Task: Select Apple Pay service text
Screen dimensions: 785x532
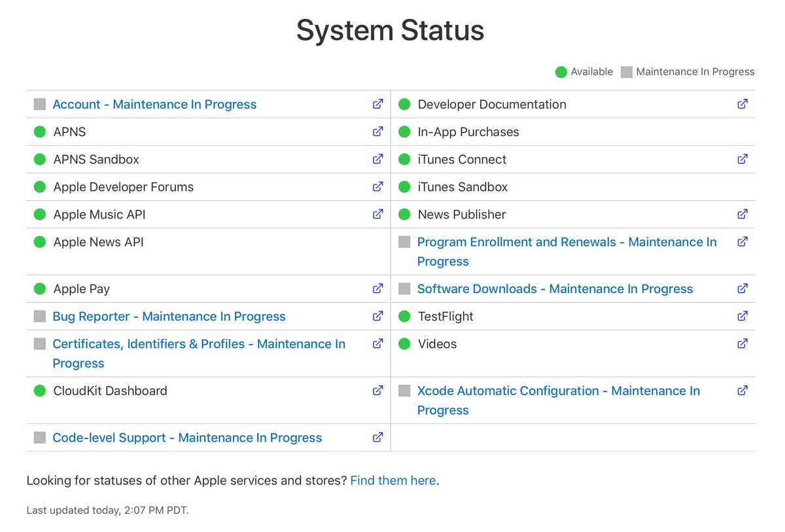Action: (x=82, y=289)
